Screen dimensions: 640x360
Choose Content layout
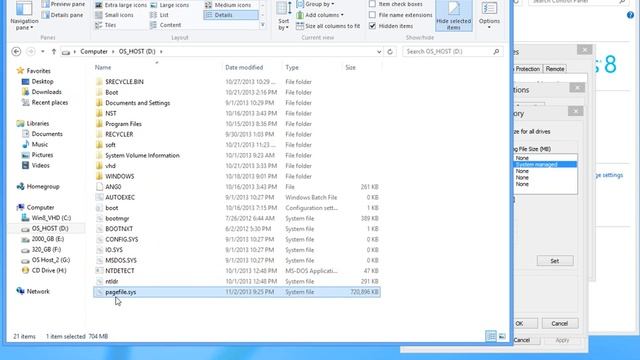coord(166,25)
